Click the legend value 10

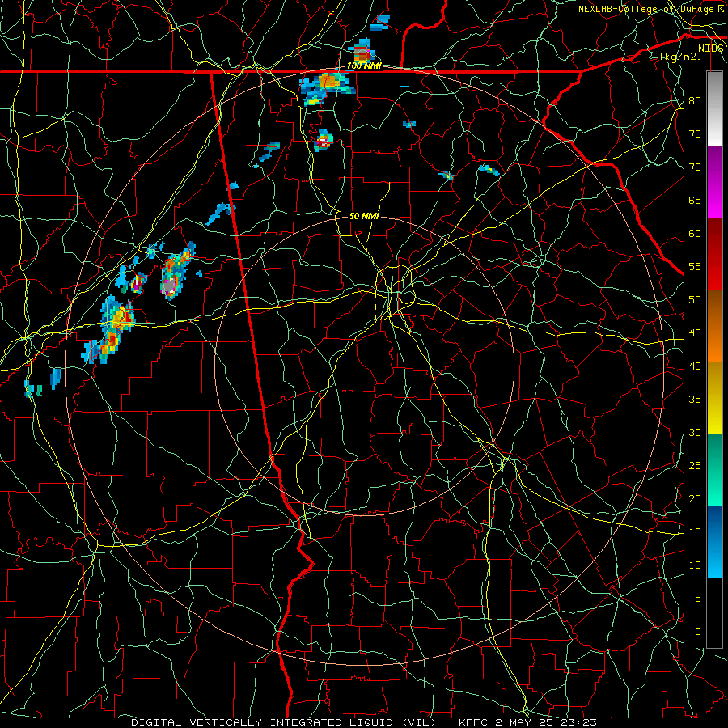695,565
